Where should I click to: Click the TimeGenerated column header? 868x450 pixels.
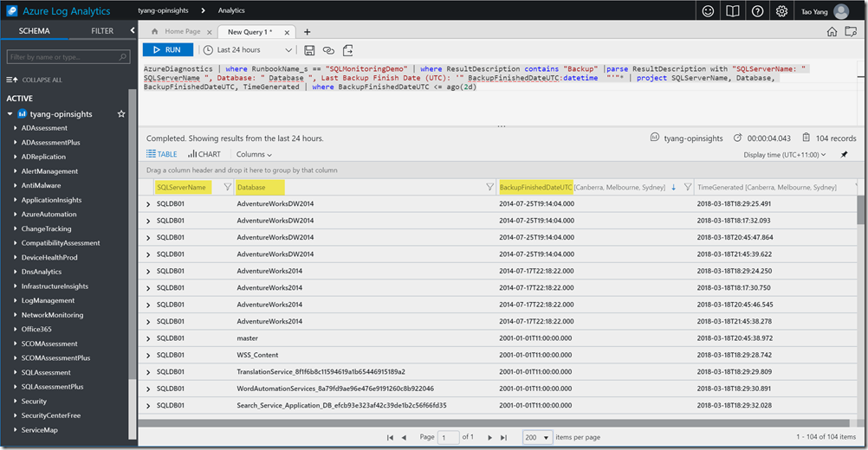coord(767,188)
